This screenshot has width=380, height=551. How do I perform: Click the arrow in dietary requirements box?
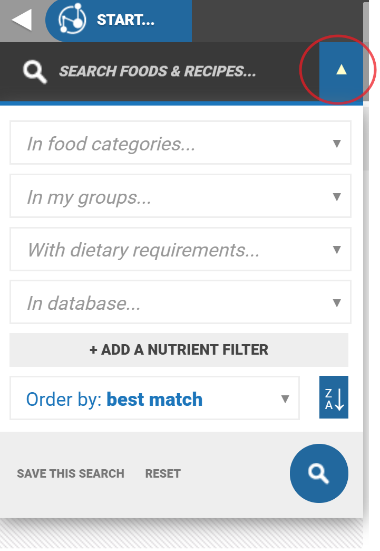(x=337, y=249)
